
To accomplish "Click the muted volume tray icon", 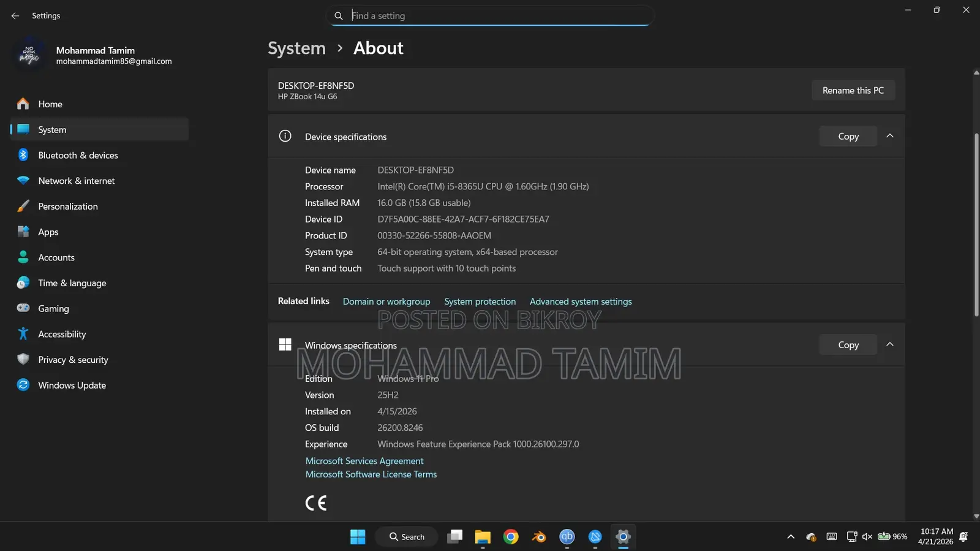I will tap(867, 537).
